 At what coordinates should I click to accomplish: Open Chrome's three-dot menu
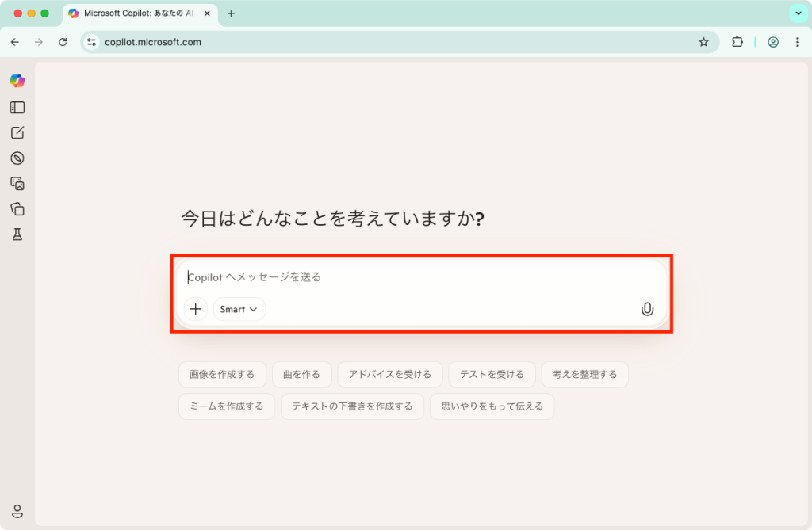point(797,42)
